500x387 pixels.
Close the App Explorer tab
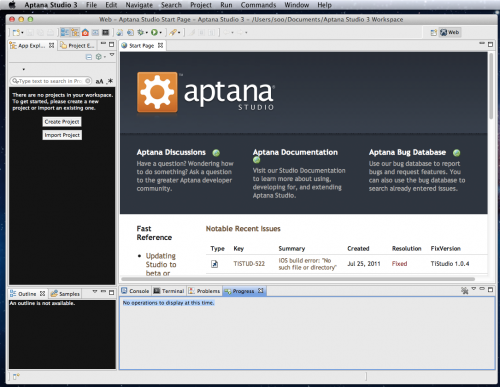coord(51,45)
